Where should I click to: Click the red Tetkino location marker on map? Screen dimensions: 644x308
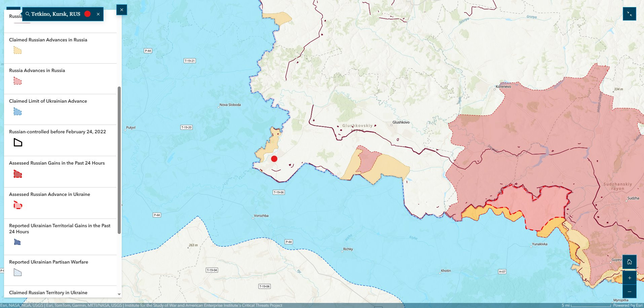[x=274, y=159]
